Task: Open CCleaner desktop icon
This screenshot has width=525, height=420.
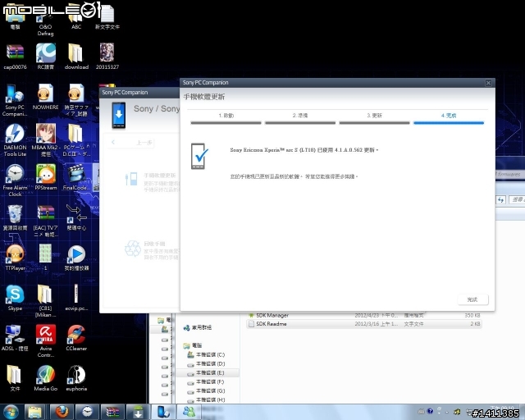Action: [76, 338]
